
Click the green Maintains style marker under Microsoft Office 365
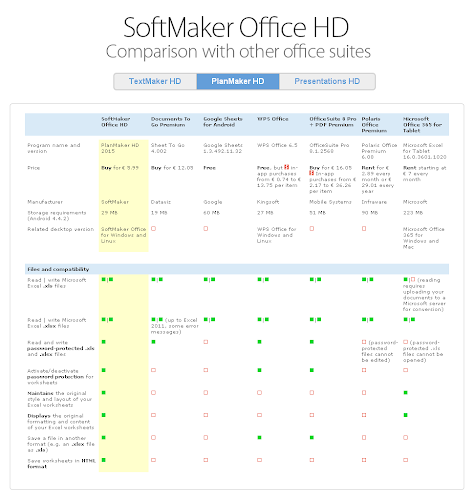[405, 393]
